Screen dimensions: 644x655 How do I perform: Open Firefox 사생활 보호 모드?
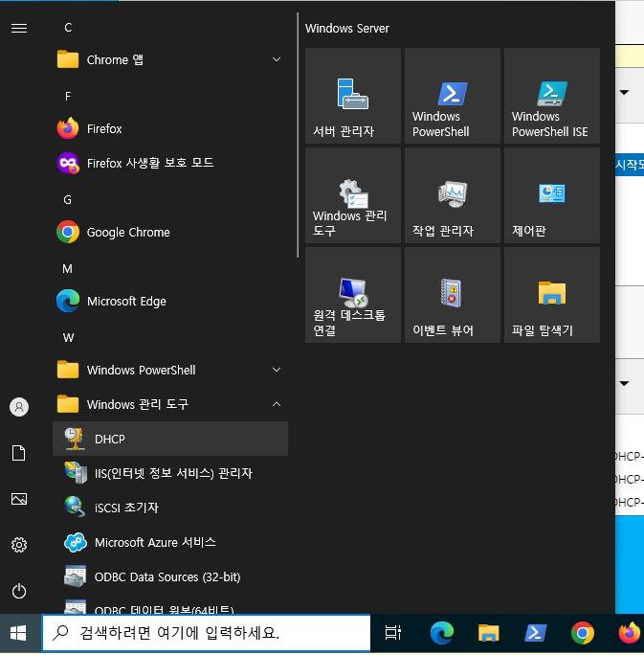pos(170,163)
